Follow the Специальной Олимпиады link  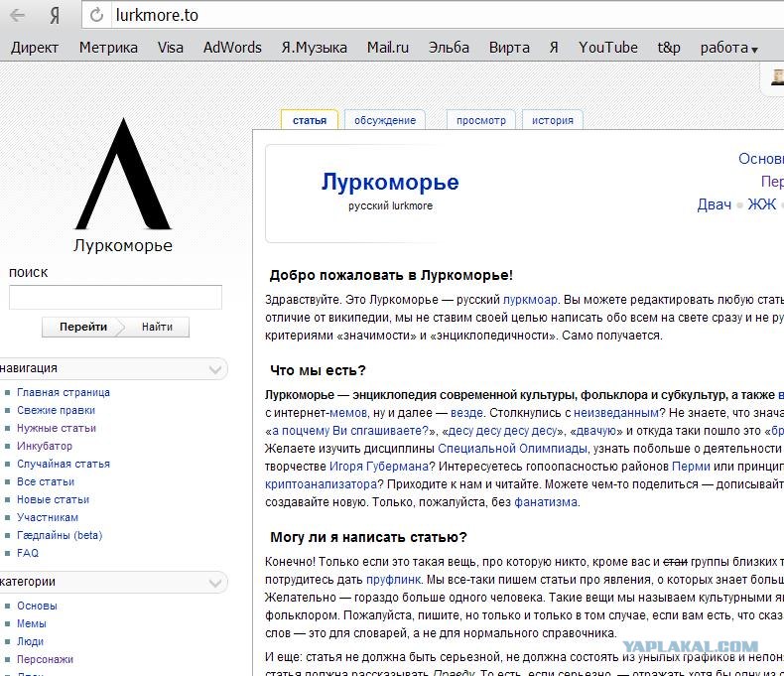click(x=512, y=449)
